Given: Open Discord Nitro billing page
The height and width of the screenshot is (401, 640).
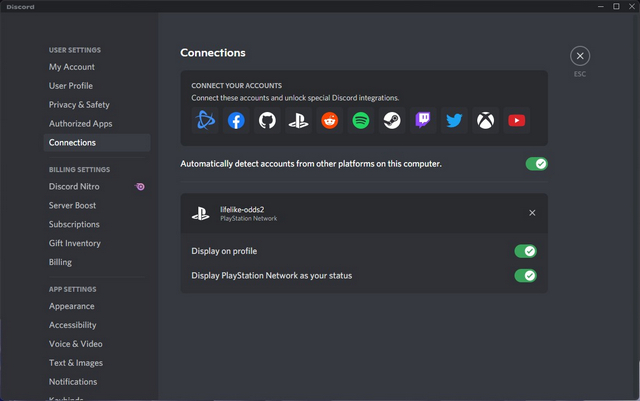Looking at the screenshot, I should (x=97, y=187).
